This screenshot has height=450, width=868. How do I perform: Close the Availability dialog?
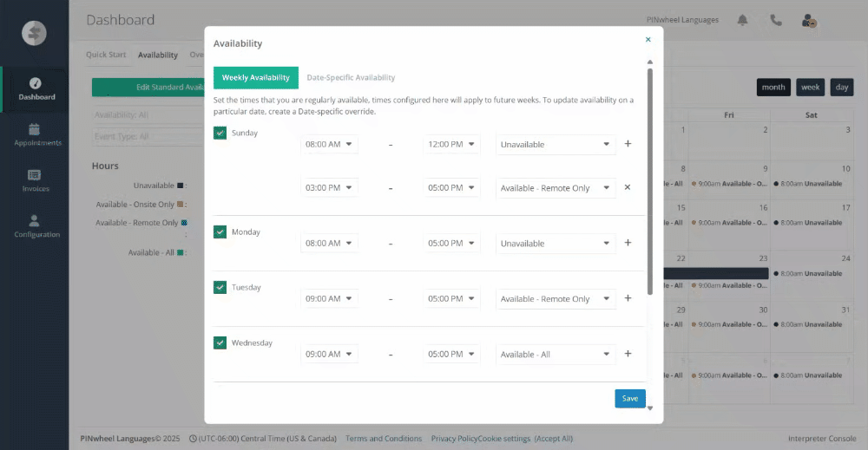(648, 39)
